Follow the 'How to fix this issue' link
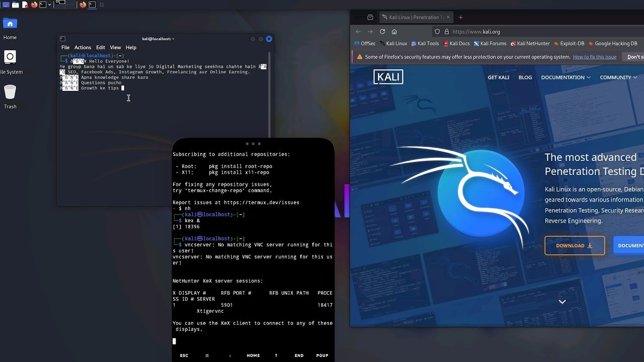This screenshot has height=362, width=644. pyautogui.click(x=595, y=57)
